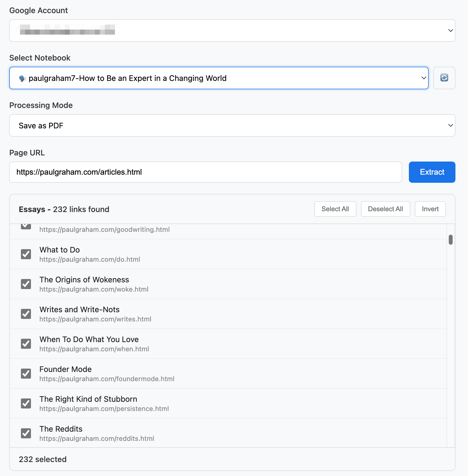Click the Deselect All button
This screenshot has width=468, height=476.
point(385,209)
